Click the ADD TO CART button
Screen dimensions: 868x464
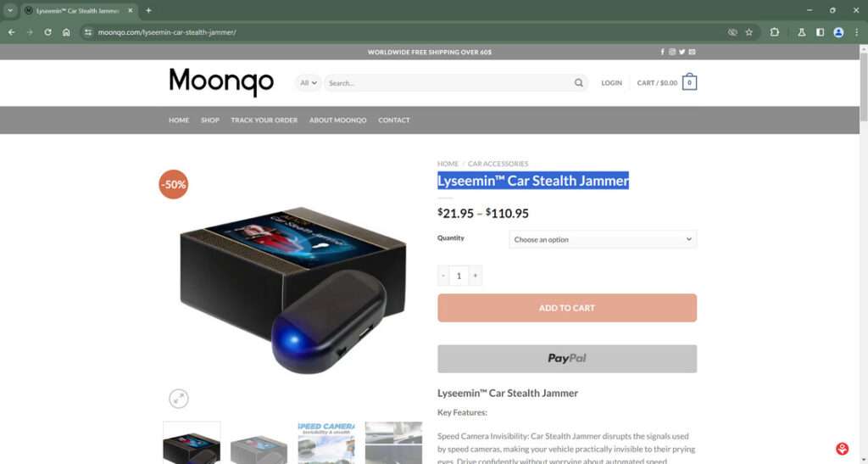(567, 308)
